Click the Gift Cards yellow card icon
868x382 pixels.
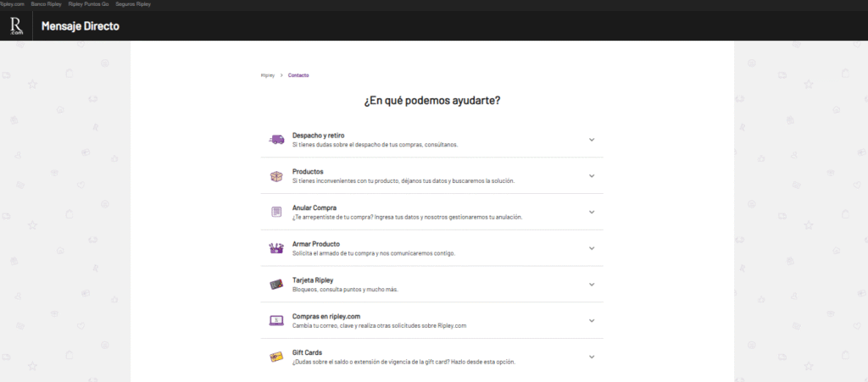point(276,357)
